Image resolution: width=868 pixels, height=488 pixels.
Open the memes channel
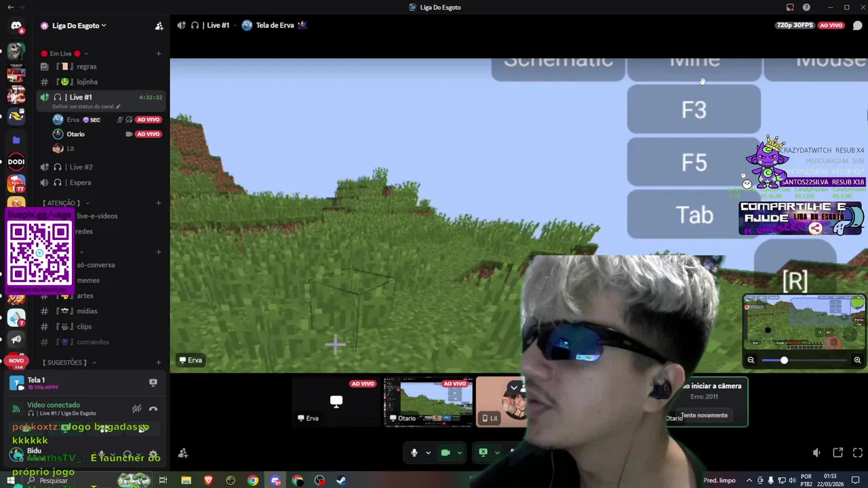(88, 281)
